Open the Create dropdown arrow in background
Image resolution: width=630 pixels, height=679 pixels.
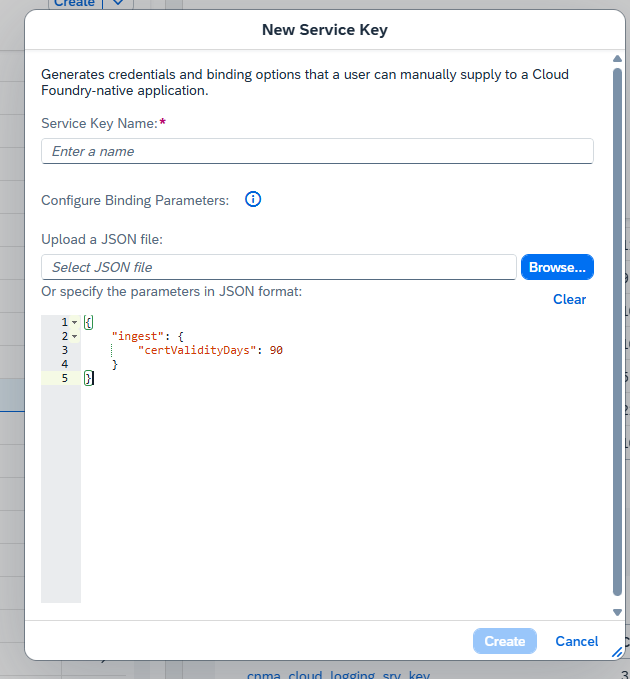pyautogui.click(x=118, y=3)
